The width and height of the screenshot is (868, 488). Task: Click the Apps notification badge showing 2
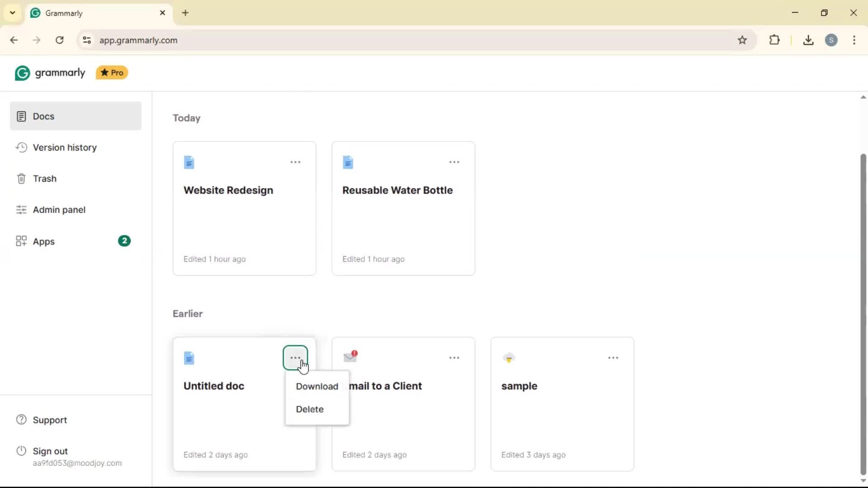124,241
